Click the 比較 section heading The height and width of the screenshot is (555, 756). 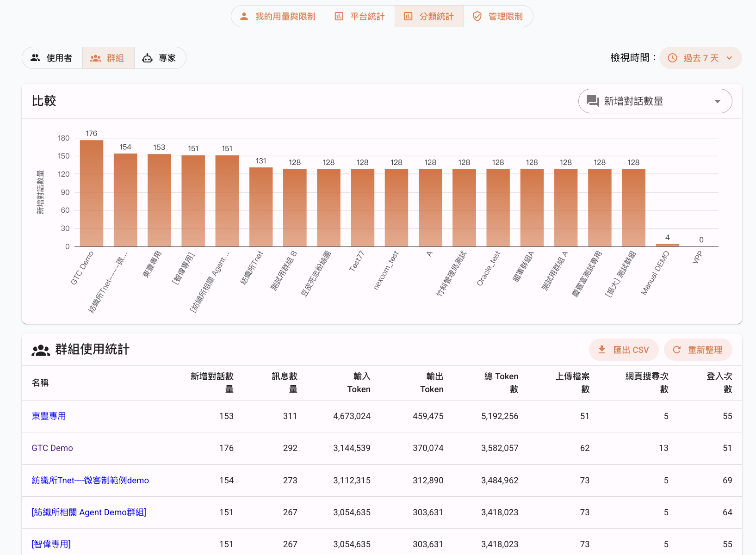(x=44, y=101)
